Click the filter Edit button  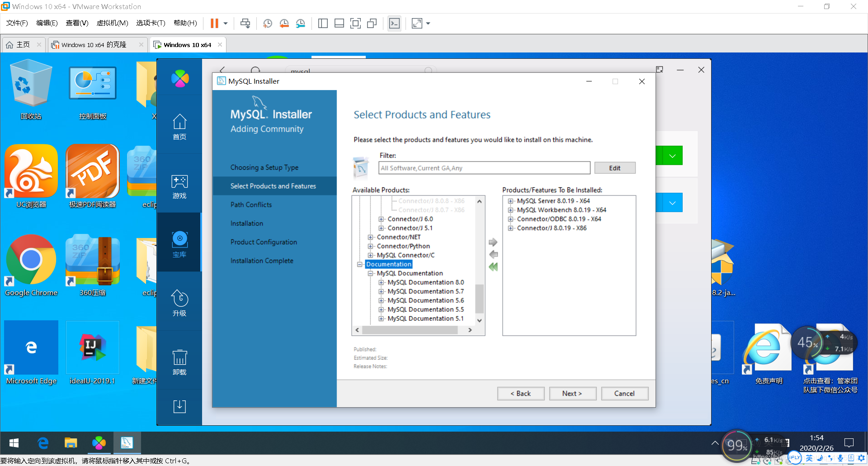coord(614,168)
